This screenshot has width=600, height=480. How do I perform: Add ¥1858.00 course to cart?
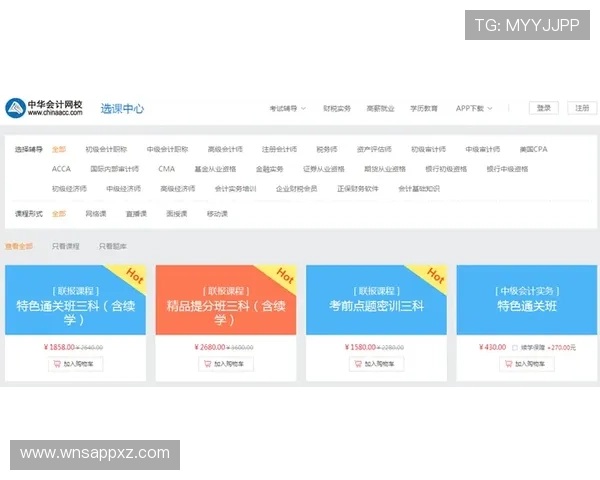(75, 364)
